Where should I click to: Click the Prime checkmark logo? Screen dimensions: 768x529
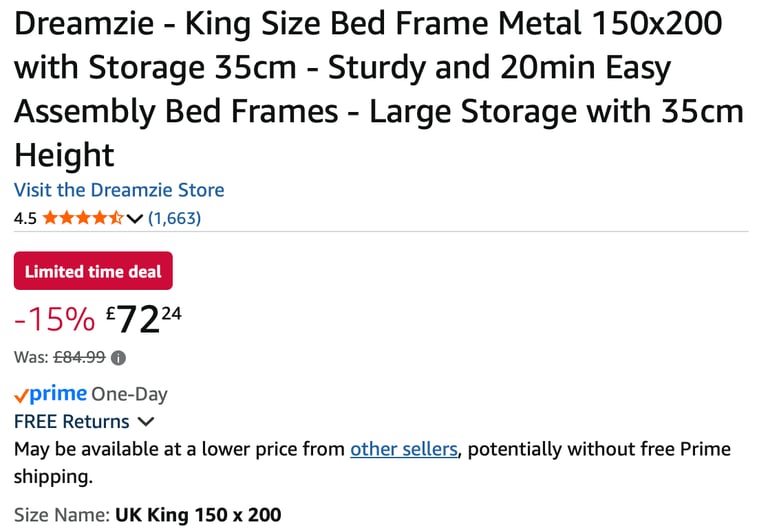pos(22,395)
